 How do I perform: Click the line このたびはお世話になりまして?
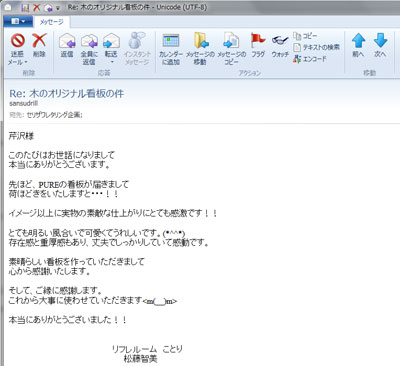point(62,155)
